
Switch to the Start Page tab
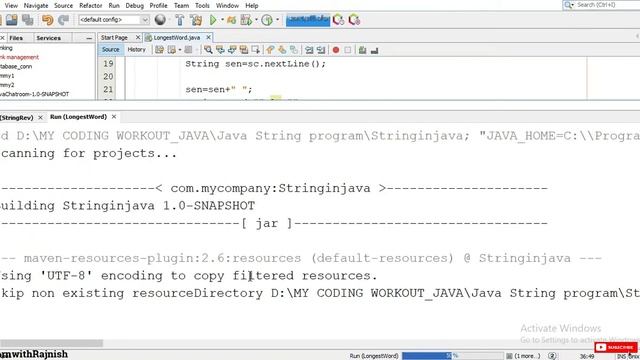(x=114, y=38)
